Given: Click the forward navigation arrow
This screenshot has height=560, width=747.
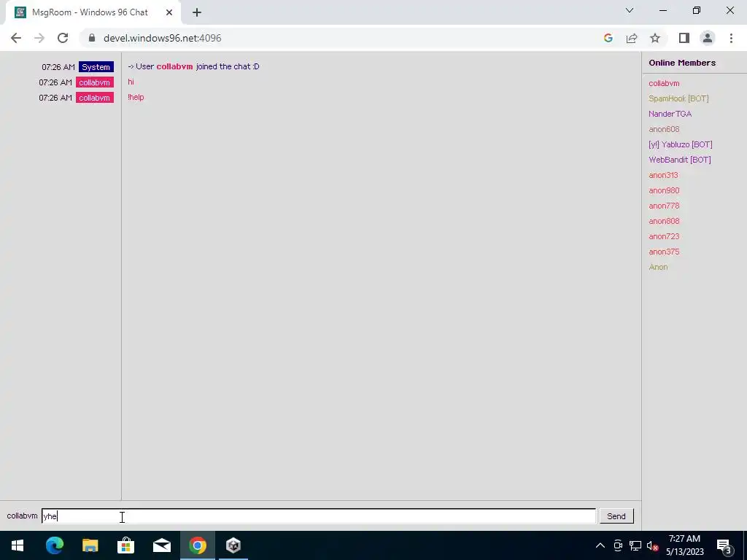Looking at the screenshot, I should tap(39, 38).
